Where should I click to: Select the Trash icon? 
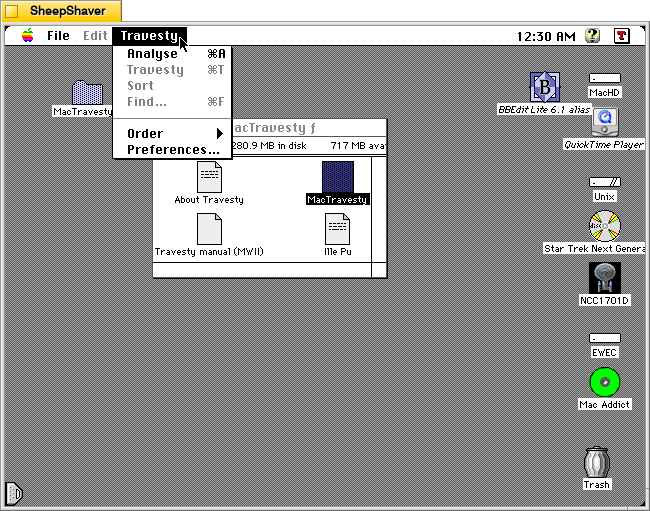pos(597,462)
